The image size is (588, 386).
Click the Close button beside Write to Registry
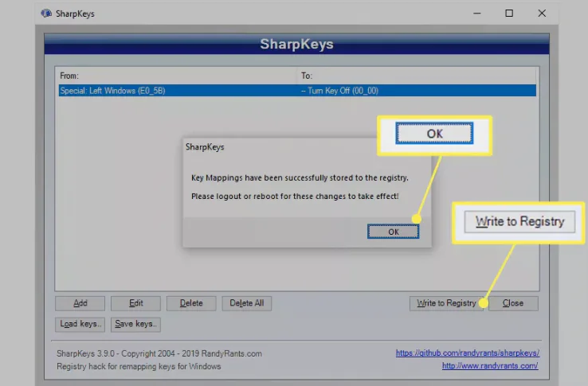(513, 303)
